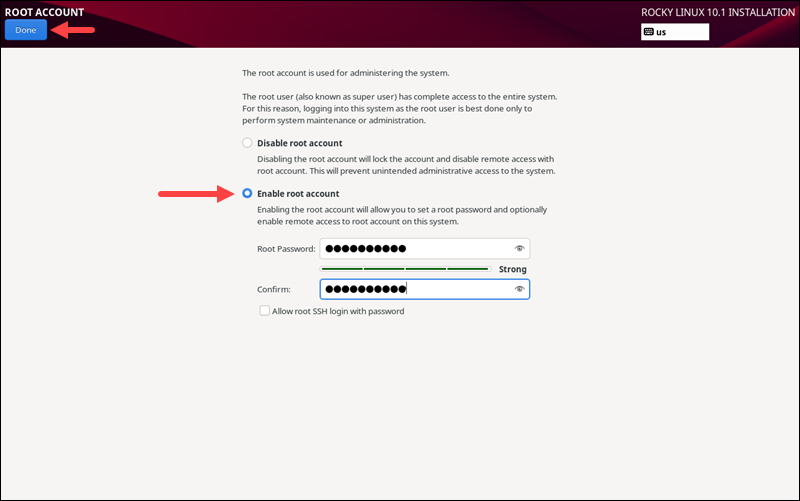The width and height of the screenshot is (800, 501).
Task: Select Disable root account radio button
Action: coord(247,143)
